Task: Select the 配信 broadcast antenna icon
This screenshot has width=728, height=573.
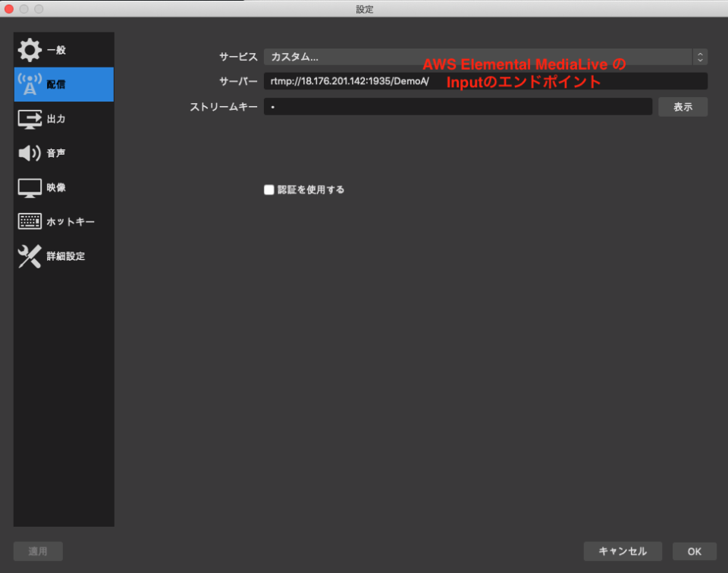Action: 30,84
